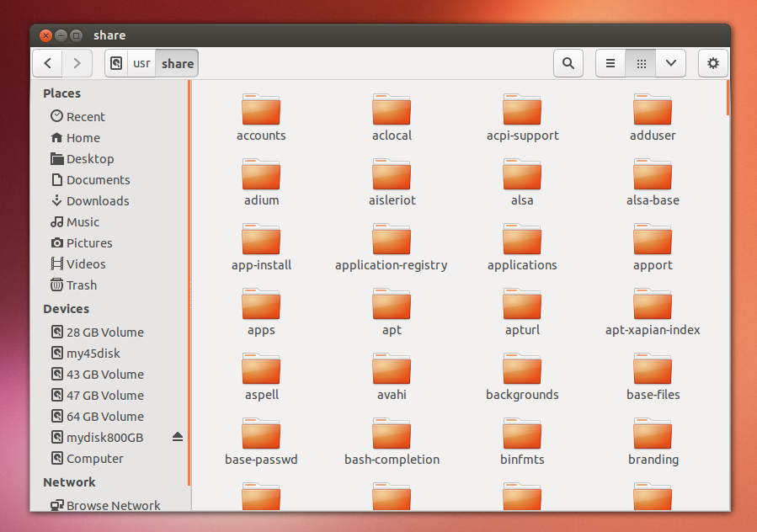Select the backgrounds folder
Screen dimensions: 757x532
coord(522,377)
